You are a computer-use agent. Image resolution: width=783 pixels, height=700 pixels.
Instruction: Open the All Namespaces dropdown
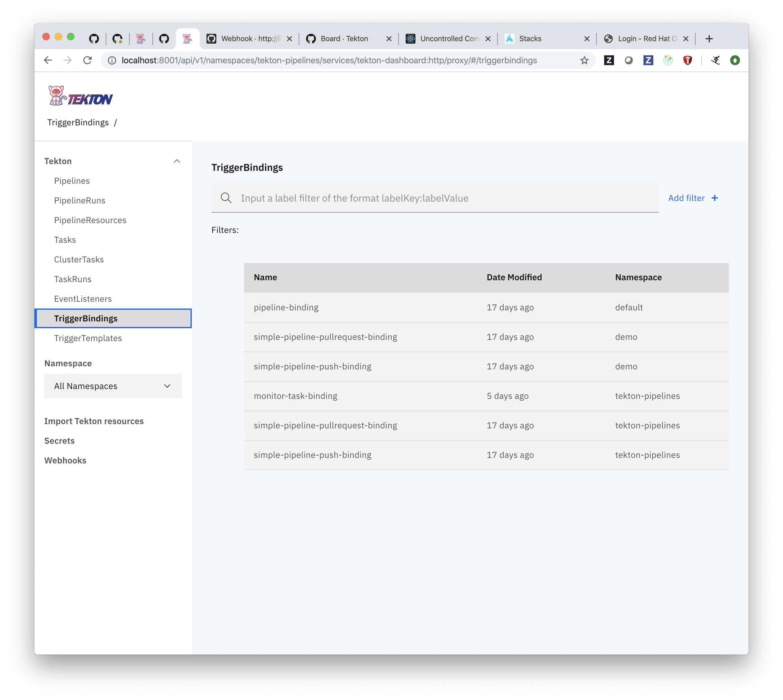tap(113, 386)
